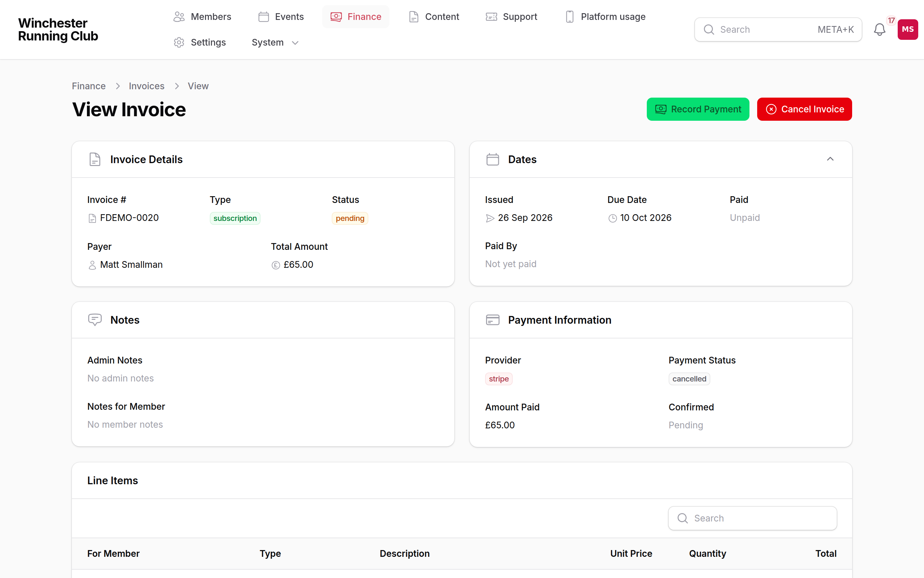Click the pound icon beside £65.00 total
The width and height of the screenshot is (924, 578).
[x=276, y=265]
